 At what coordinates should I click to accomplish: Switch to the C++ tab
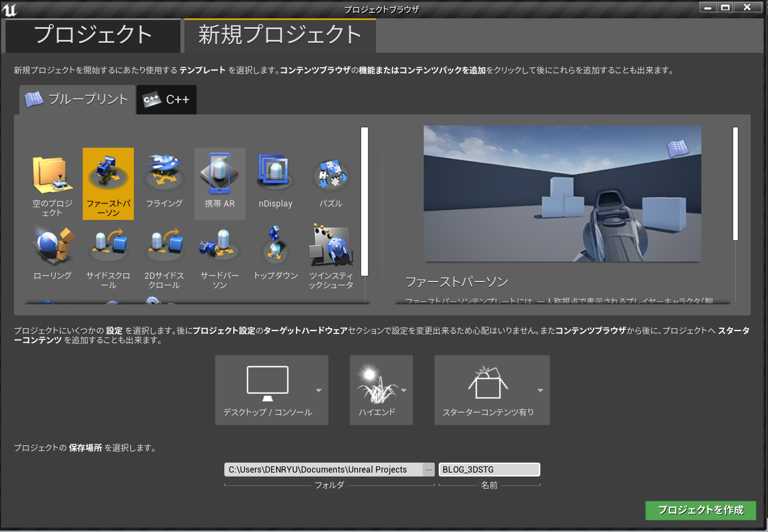coord(167,99)
